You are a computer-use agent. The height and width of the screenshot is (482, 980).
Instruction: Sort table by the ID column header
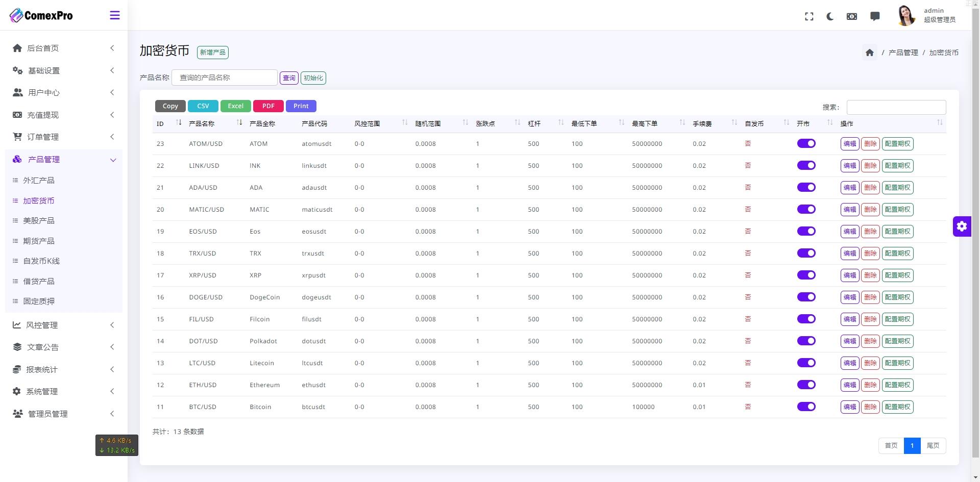[x=168, y=123]
